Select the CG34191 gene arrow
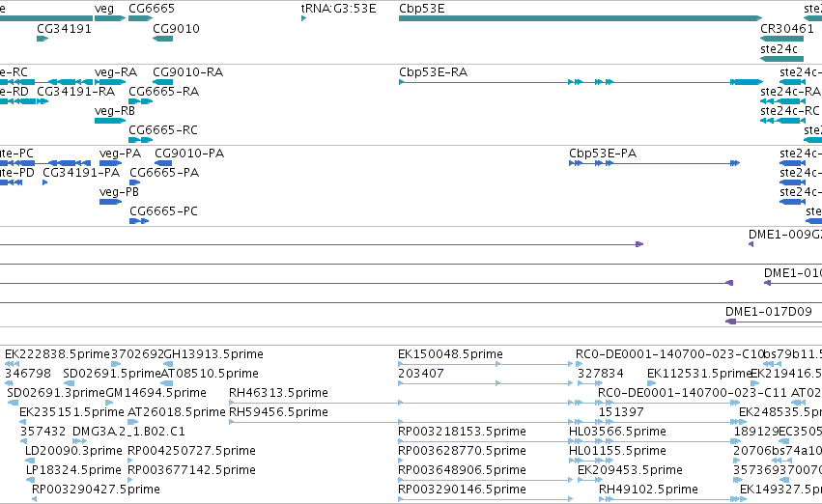This screenshot has width=822, height=504. 43,39
